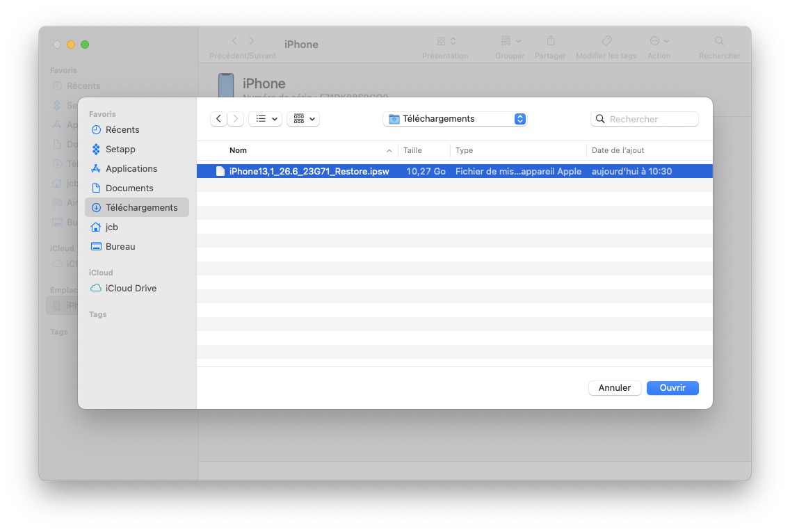This screenshot has height=532, width=790.
Task: Click the iCloud Drive cloud icon
Action: [96, 288]
